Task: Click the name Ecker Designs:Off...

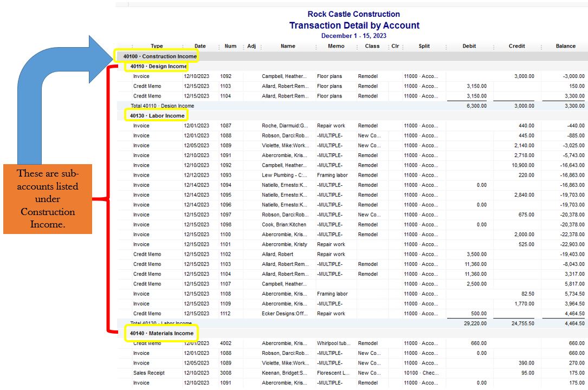Action: coord(285,314)
